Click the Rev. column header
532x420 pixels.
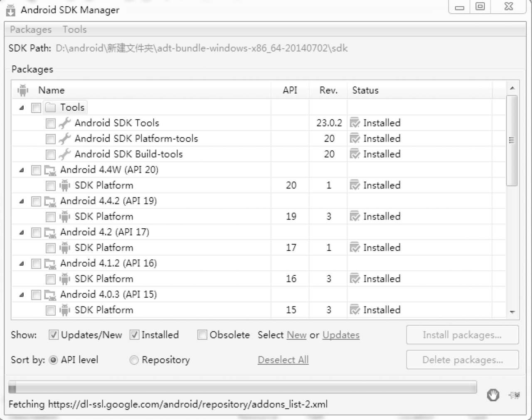[328, 90]
